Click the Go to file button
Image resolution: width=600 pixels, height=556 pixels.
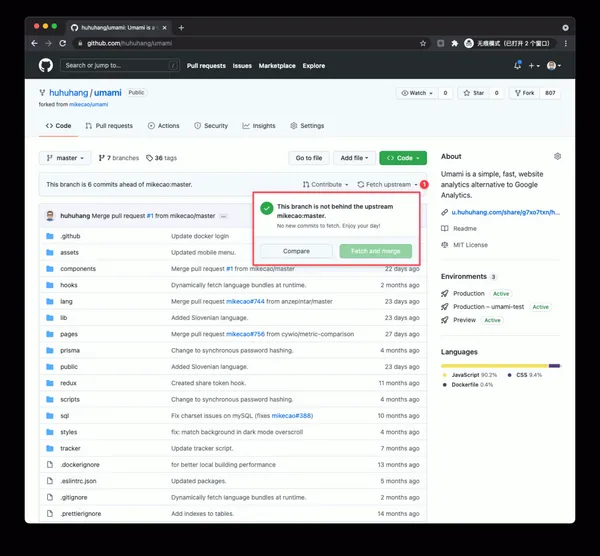[x=309, y=158]
